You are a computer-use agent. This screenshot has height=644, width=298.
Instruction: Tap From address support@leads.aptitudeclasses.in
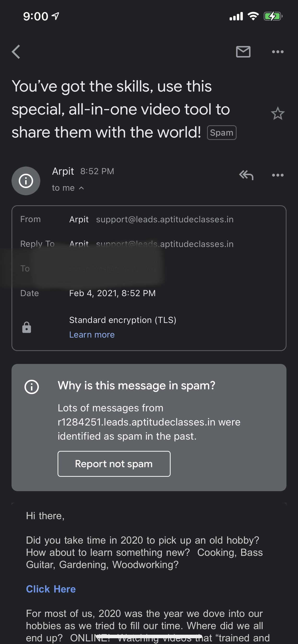tap(165, 219)
